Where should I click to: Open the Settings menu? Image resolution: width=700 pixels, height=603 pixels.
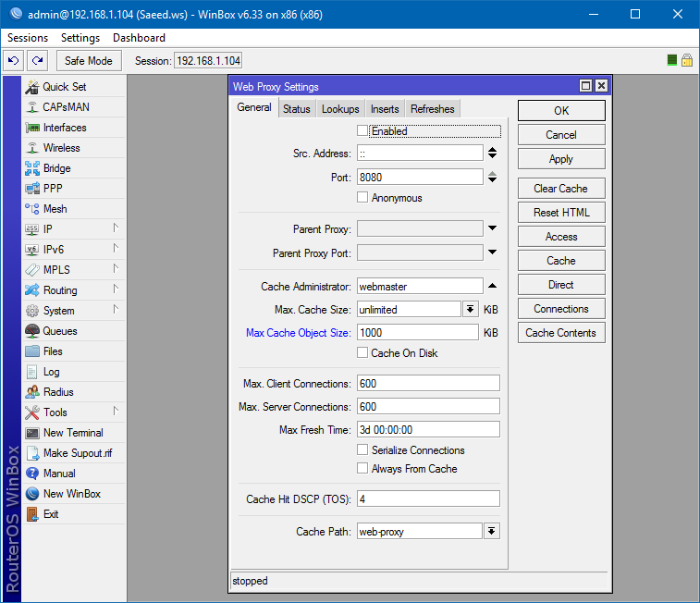click(x=80, y=38)
